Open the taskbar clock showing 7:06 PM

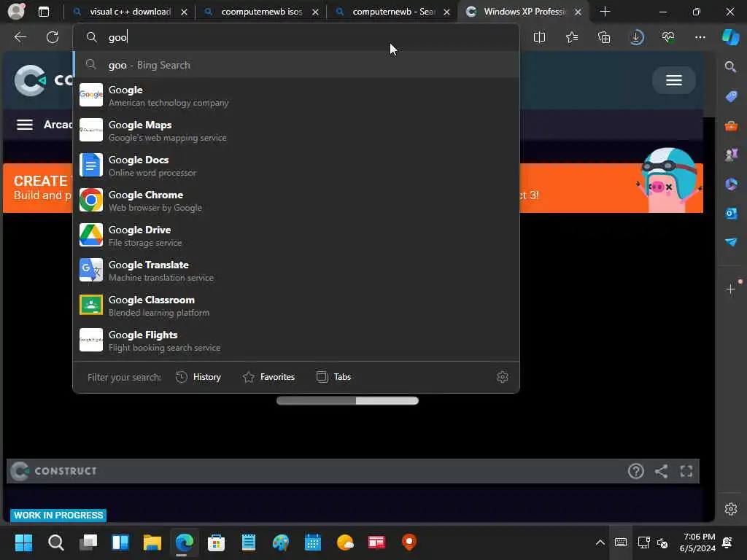pos(697,542)
